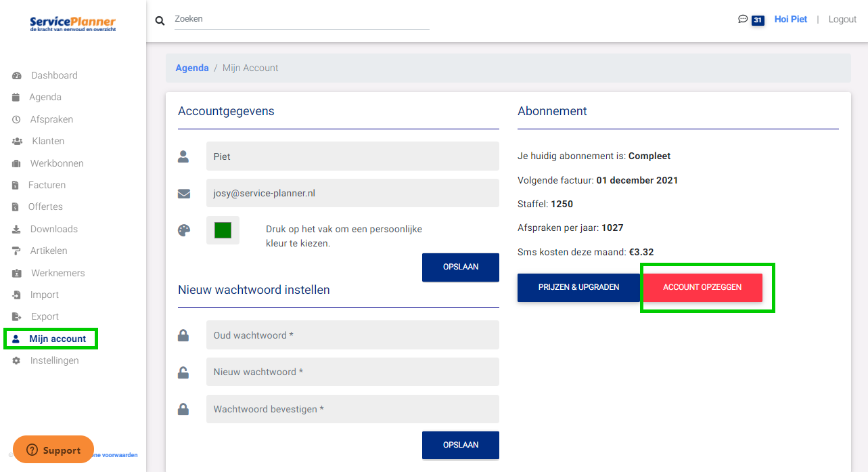
Task: Save account details with upper Opslaan
Action: pos(461,267)
